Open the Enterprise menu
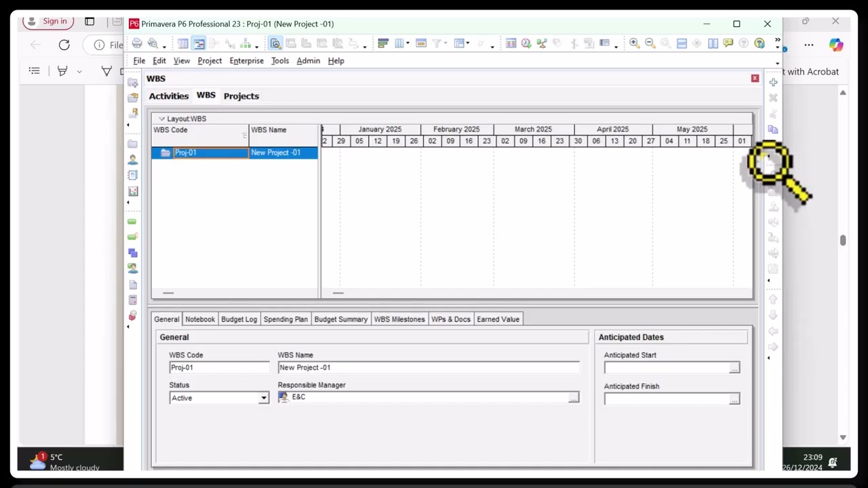Image resolution: width=868 pixels, height=488 pixels. click(247, 60)
